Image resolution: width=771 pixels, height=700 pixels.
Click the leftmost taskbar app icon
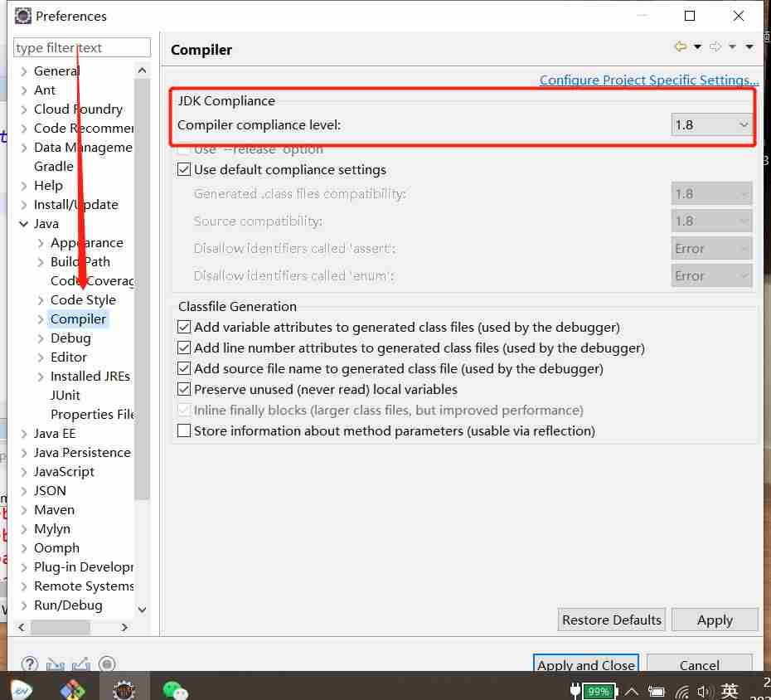click(22, 691)
